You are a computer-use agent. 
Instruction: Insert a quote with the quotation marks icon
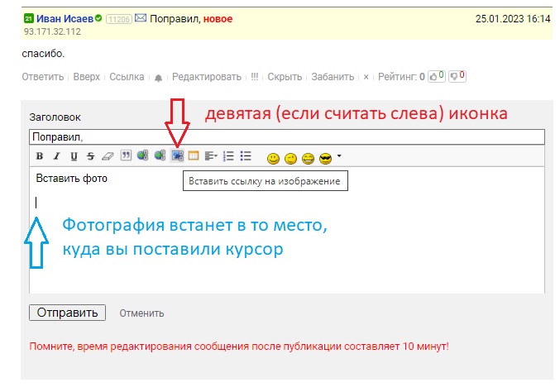pyautogui.click(x=126, y=155)
